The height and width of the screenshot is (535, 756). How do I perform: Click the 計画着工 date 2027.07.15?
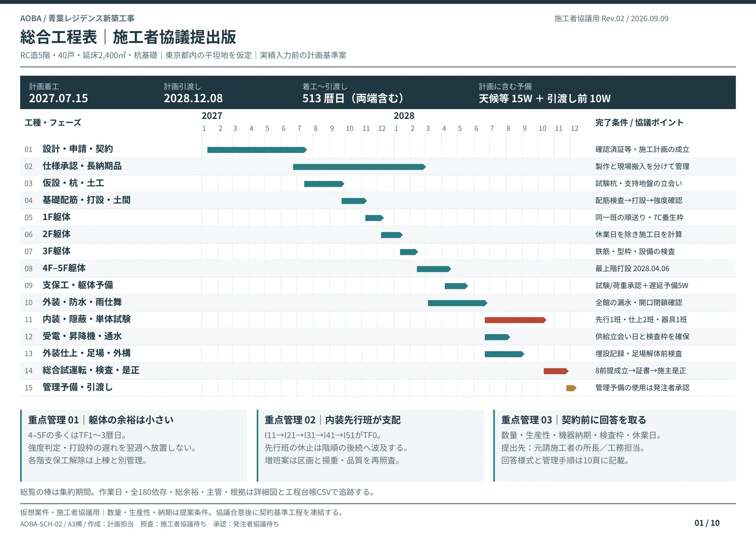coord(58,98)
